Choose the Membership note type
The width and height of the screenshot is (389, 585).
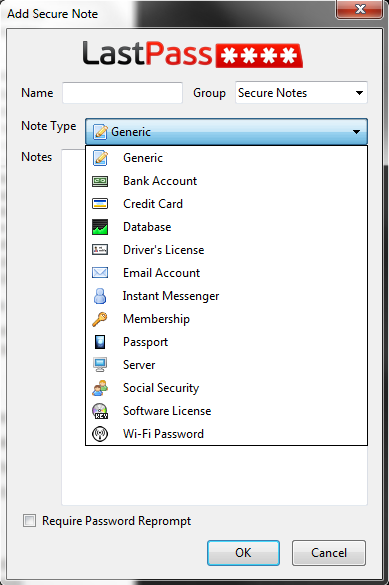[x=226, y=319]
